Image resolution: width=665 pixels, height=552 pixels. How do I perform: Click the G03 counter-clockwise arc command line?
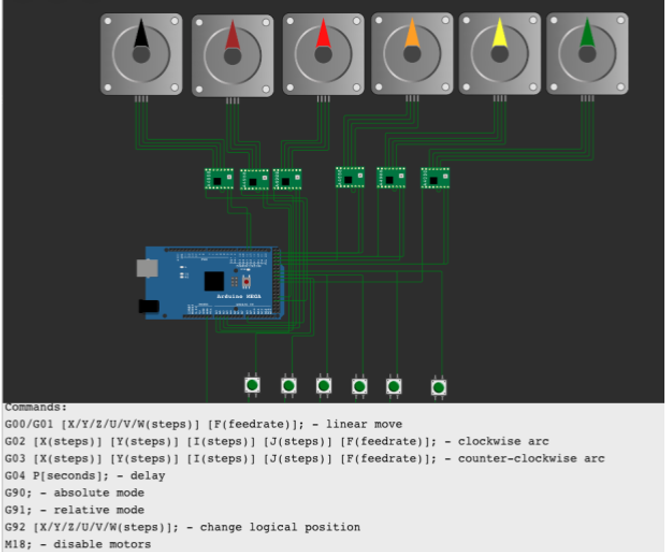click(x=305, y=459)
